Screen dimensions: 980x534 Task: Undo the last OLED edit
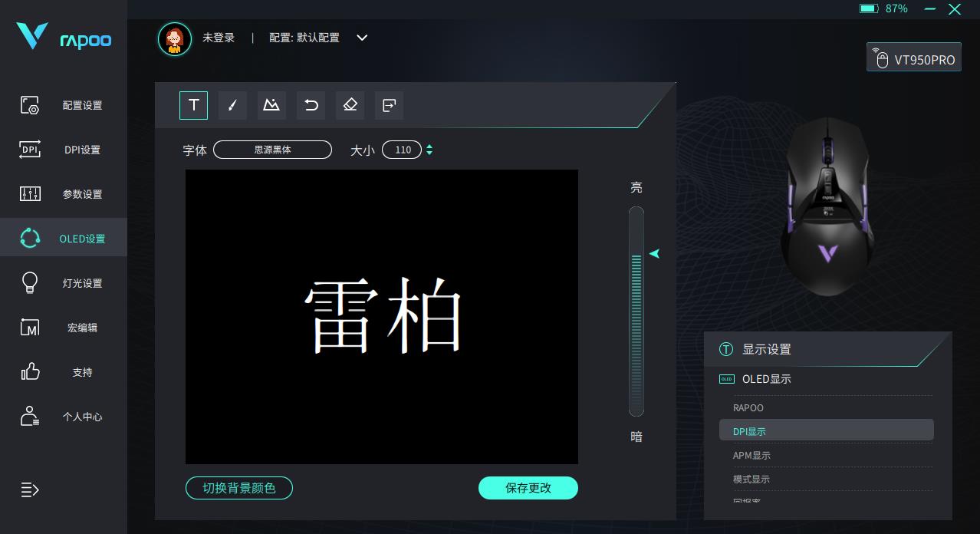click(311, 105)
